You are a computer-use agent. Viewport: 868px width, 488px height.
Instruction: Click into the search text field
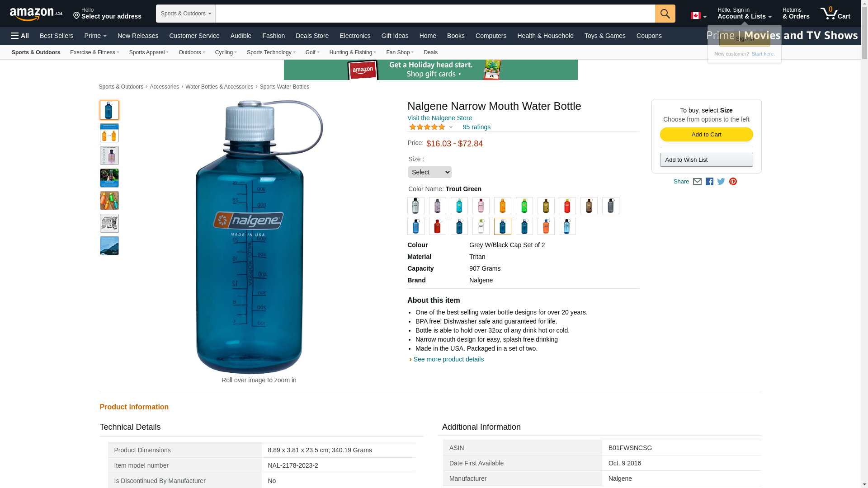tap(435, 14)
